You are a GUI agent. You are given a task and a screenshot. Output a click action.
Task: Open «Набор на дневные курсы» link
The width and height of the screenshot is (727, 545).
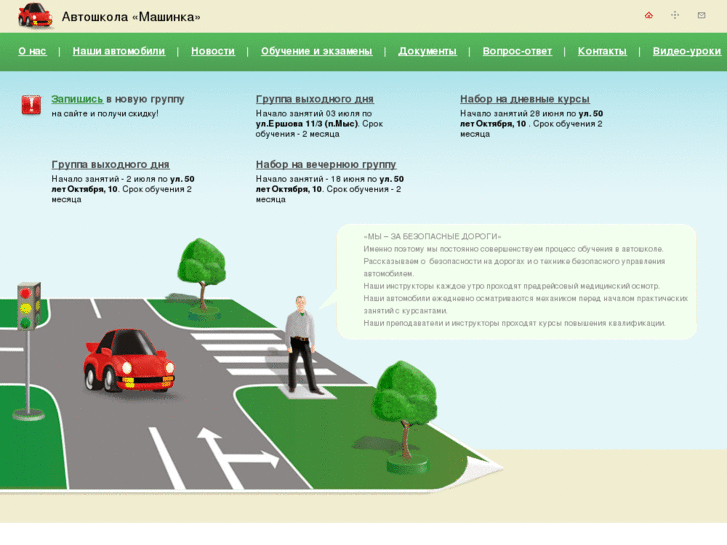point(525,99)
